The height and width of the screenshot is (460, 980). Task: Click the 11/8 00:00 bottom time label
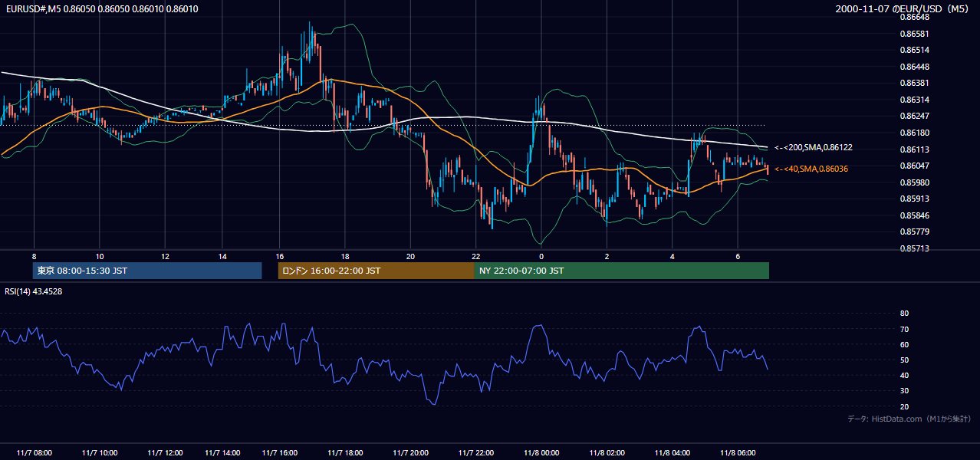coord(541,453)
